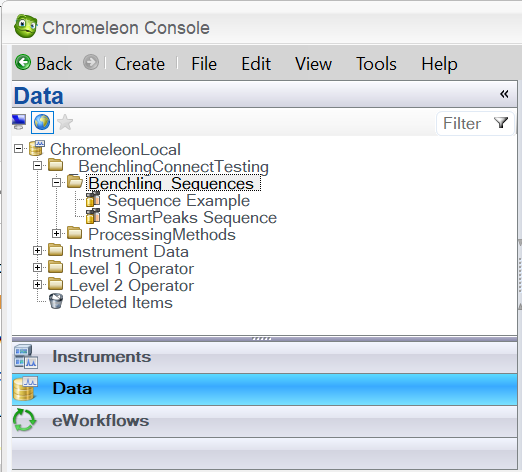Click the ChromeleonLocal database icon
The image size is (522, 472).
click(x=37, y=148)
